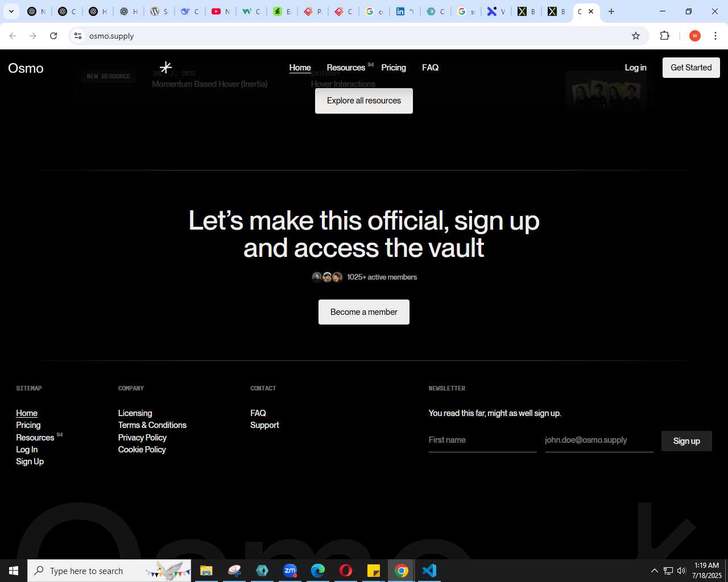Go forward in browser history
This screenshot has height=582, width=728.
point(33,36)
